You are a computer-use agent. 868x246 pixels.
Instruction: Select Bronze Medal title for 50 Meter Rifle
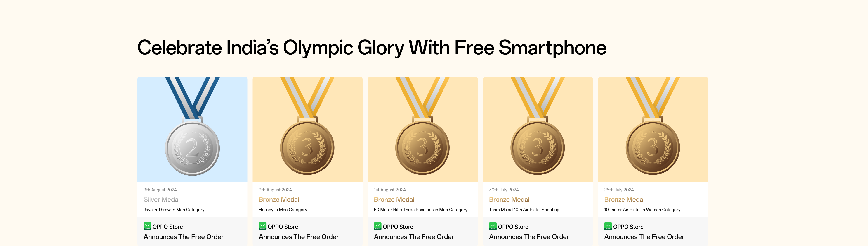tap(394, 199)
